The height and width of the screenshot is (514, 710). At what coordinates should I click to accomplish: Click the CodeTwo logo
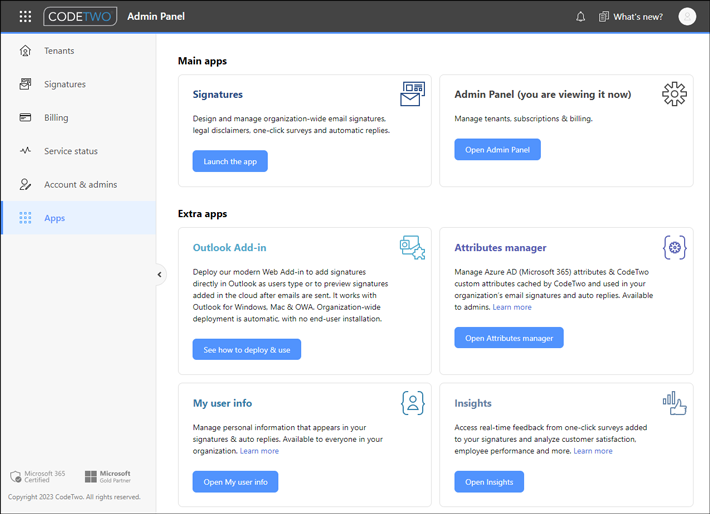point(80,16)
